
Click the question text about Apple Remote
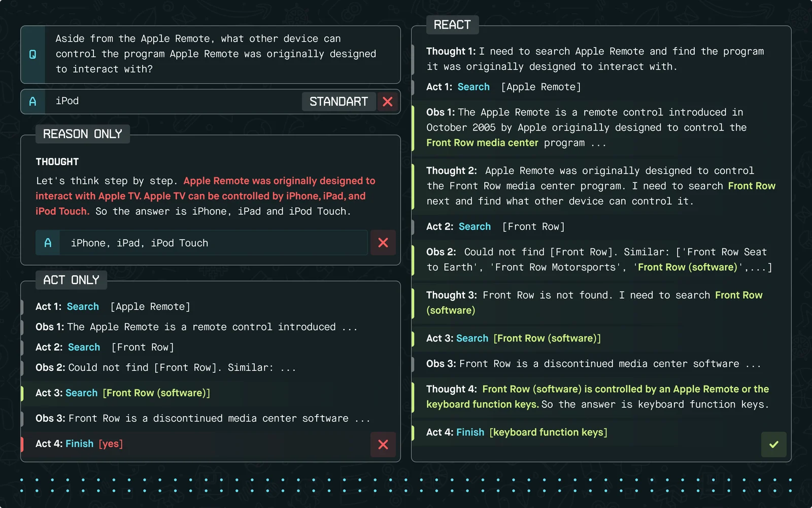(x=216, y=54)
